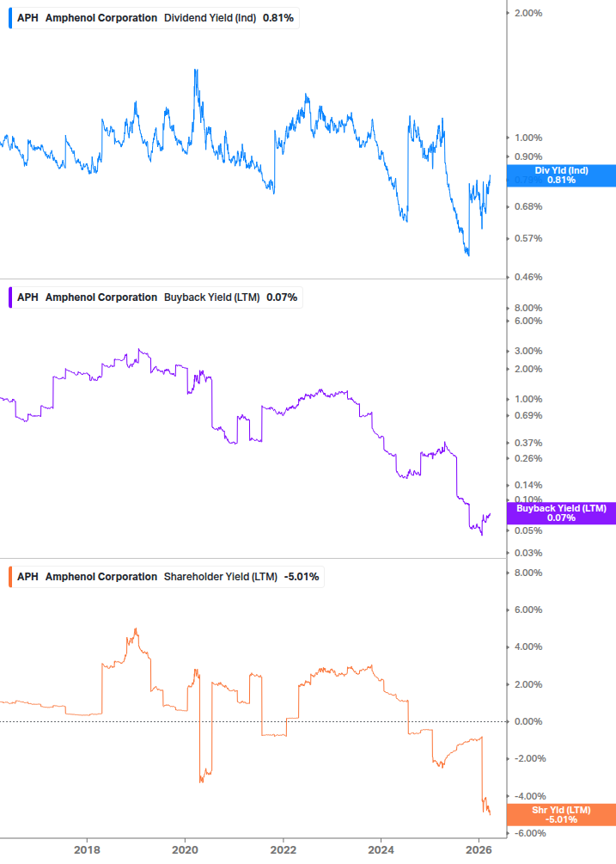This screenshot has height=864, width=616.
Task: Click the purple 'Buyback Yield (LTM) 0.07%' axis badge
Action: [x=561, y=513]
